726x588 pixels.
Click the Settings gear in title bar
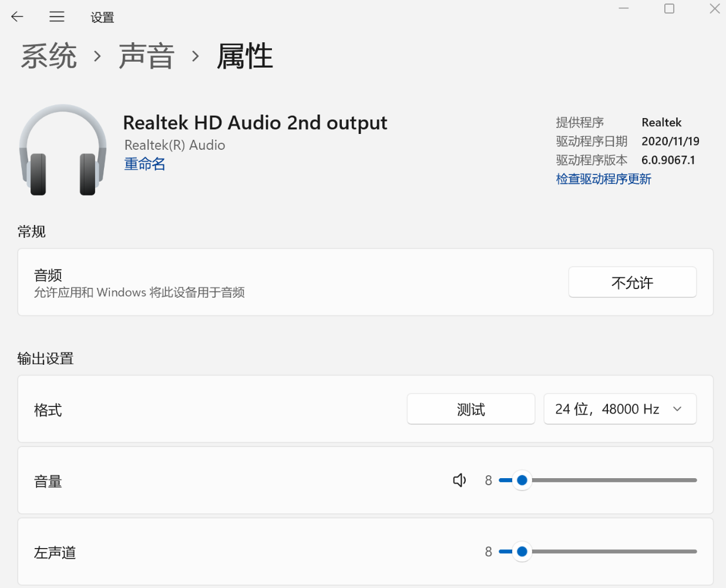(x=102, y=16)
